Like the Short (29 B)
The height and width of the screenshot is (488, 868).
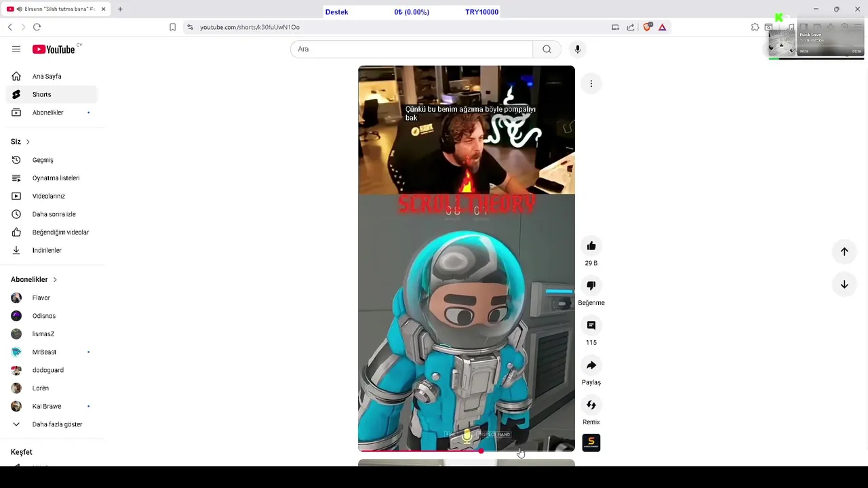(591, 246)
